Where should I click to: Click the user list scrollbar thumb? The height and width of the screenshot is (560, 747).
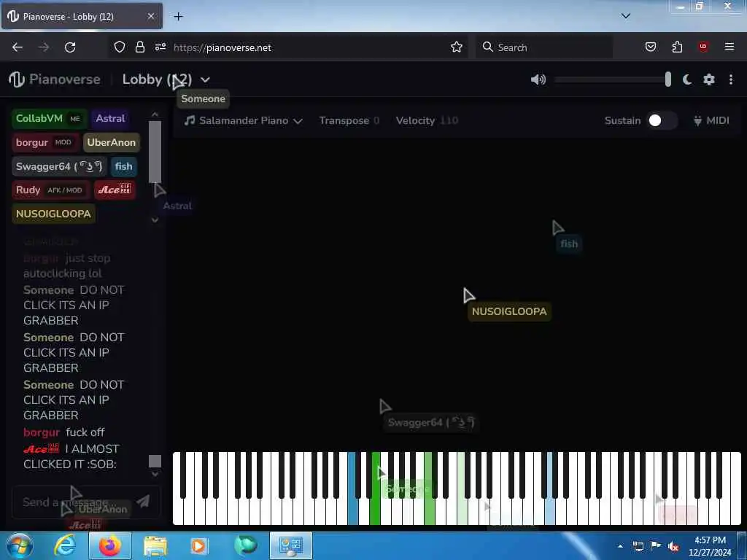coord(155,152)
